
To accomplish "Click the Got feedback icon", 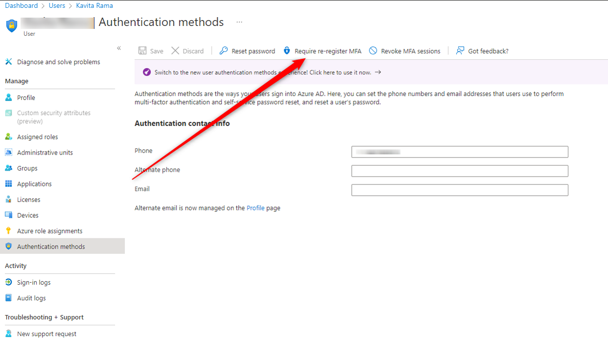I will pyautogui.click(x=460, y=51).
